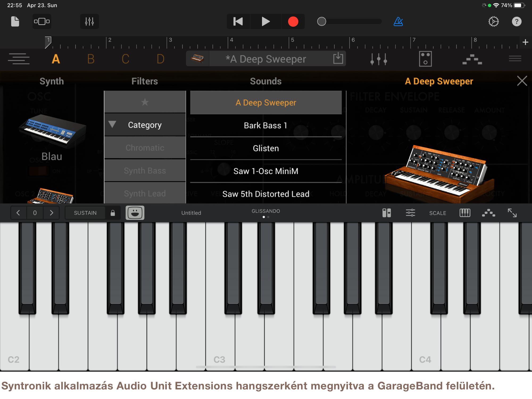Open the Untitled instrument label
Viewport: 532px width, 399px height.
pyautogui.click(x=191, y=213)
